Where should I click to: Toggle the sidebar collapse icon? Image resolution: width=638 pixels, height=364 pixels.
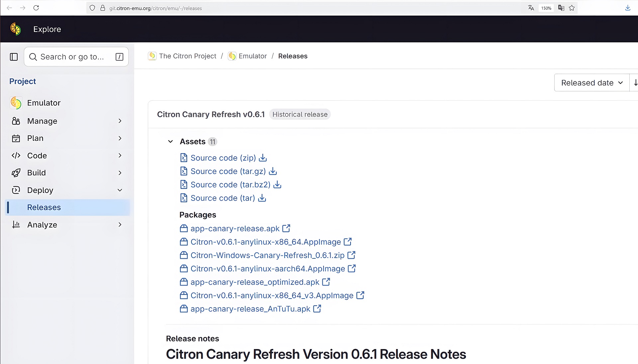14,57
